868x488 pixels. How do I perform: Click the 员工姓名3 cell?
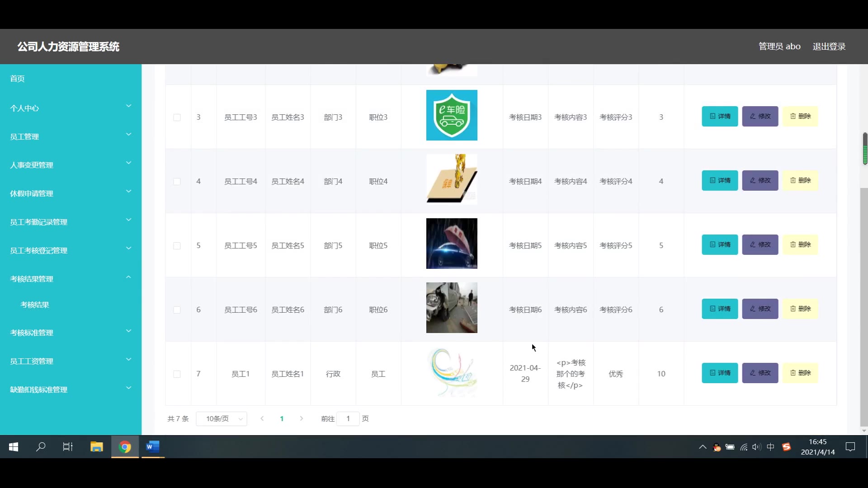click(x=288, y=117)
